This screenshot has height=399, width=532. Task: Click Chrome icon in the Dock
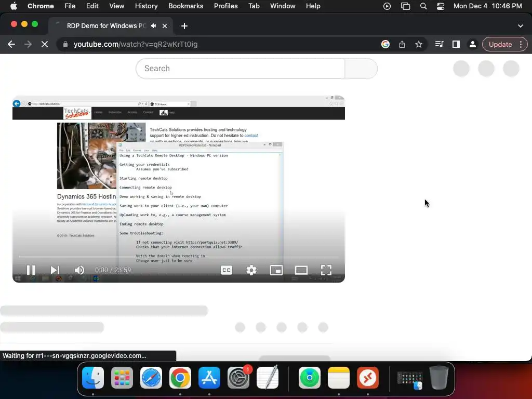click(180, 378)
